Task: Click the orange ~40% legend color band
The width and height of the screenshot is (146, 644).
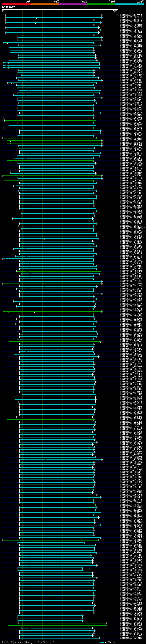Action: [45, 4]
